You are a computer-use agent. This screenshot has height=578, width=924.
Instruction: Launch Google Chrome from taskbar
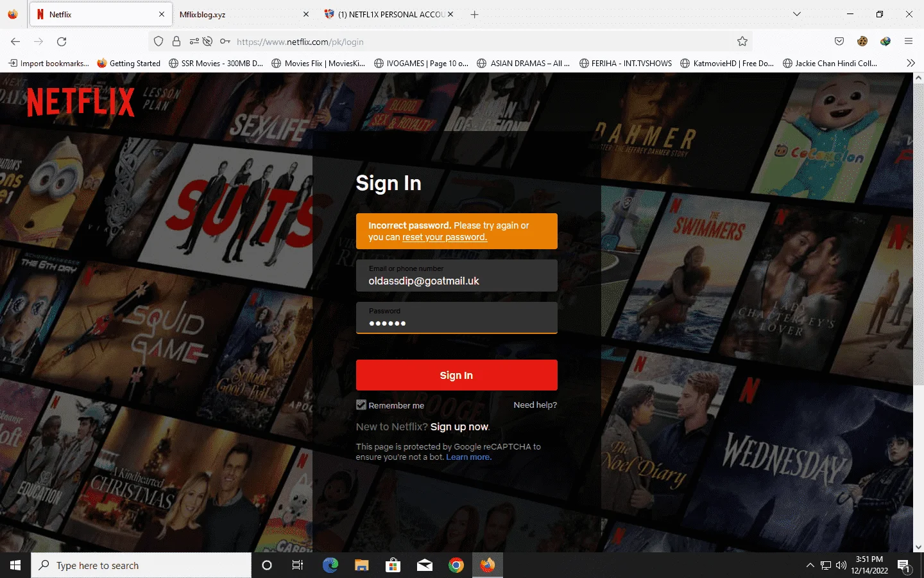click(x=456, y=565)
